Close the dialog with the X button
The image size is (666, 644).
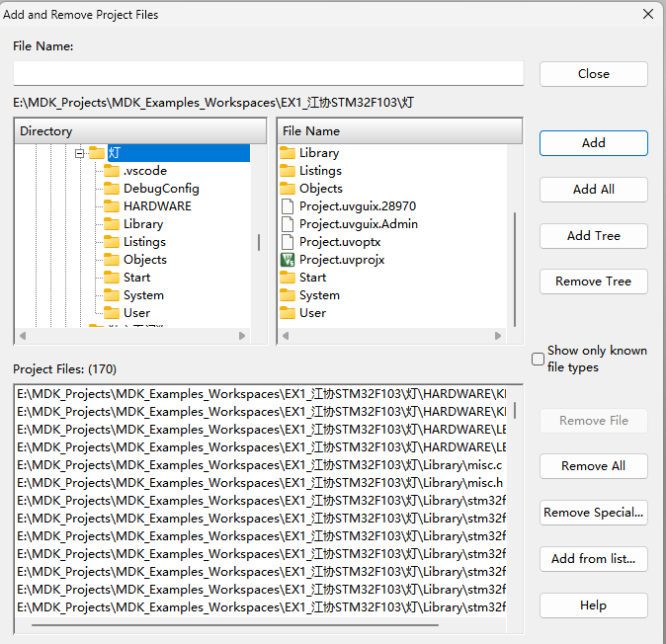click(648, 14)
